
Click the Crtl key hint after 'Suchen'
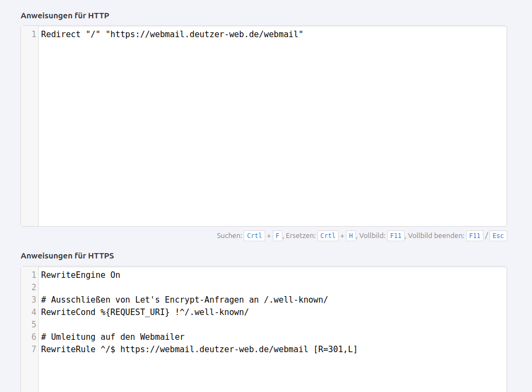[254, 236]
